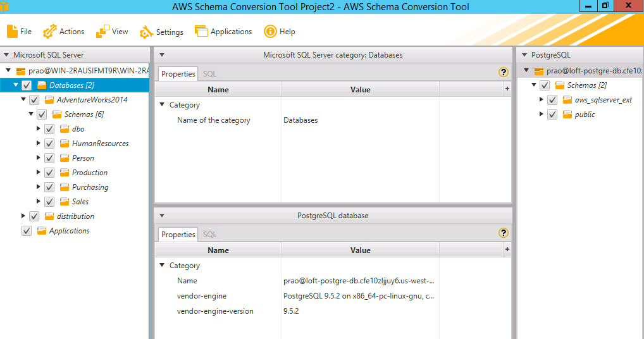This screenshot has height=339, width=644.
Task: Collapse the Category group in upper properties
Action: click(162, 104)
